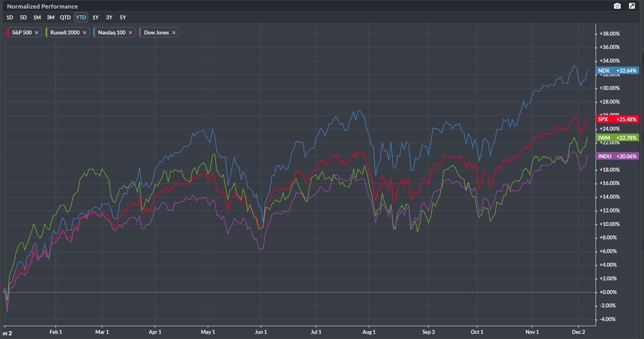Click the +4.00% axis label
The width and height of the screenshot is (644, 339).
click(608, 265)
